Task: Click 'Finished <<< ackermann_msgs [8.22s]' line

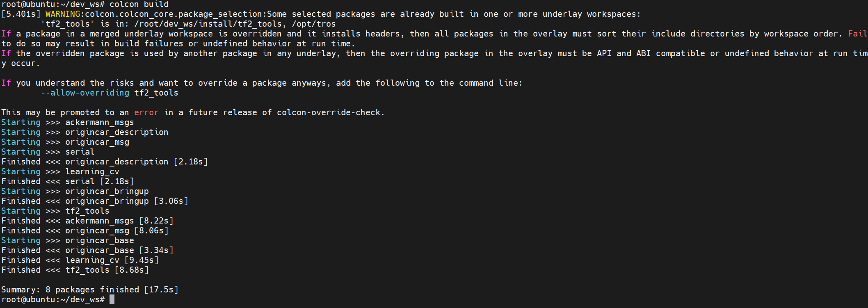Action: point(87,221)
